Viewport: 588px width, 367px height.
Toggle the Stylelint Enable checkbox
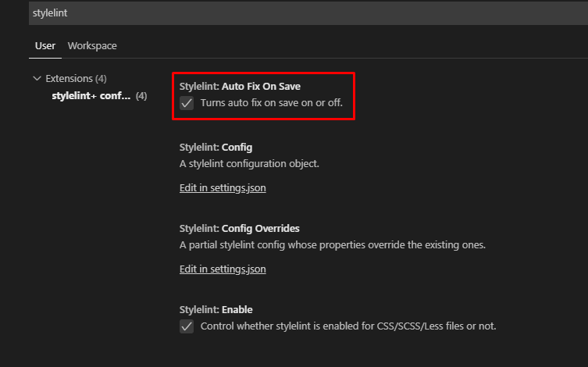tap(187, 326)
